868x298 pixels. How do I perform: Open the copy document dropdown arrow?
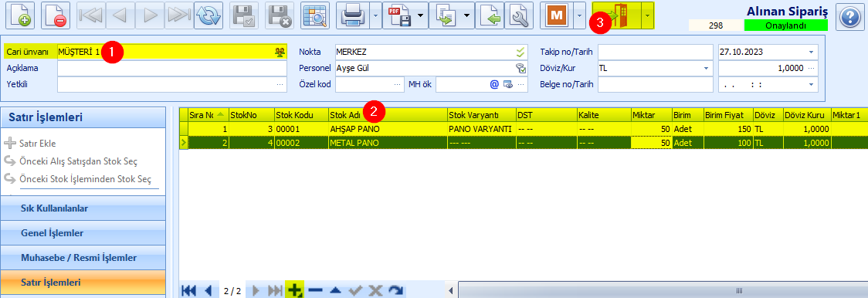pyautogui.click(x=467, y=16)
